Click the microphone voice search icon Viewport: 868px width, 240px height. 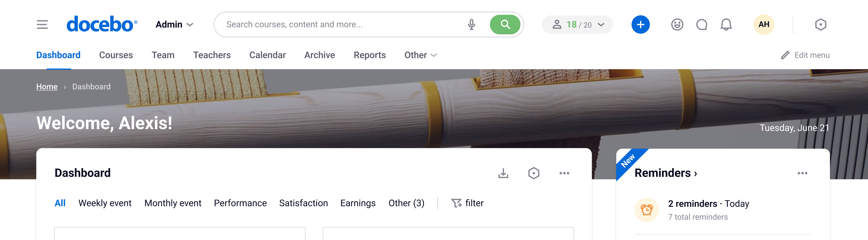(471, 25)
